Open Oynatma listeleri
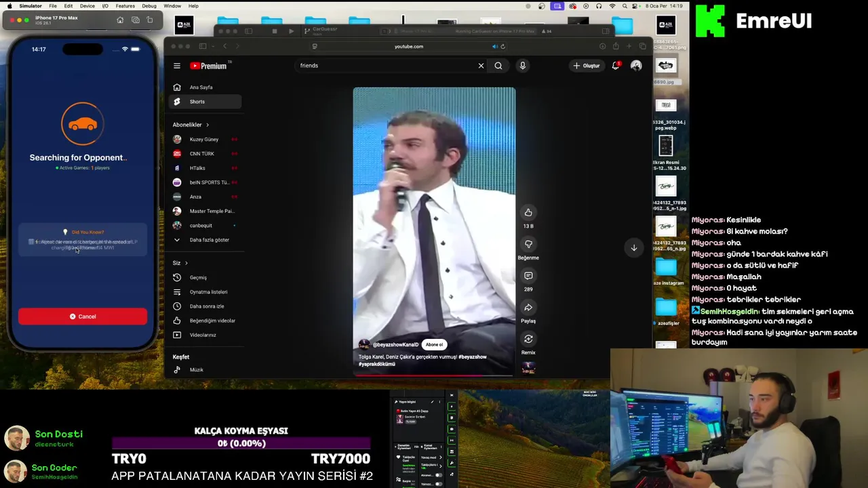 coord(205,292)
